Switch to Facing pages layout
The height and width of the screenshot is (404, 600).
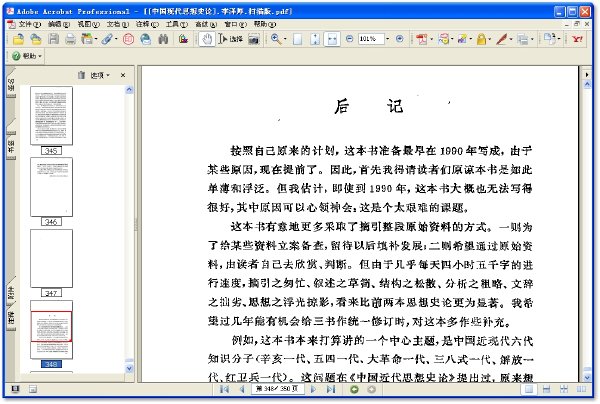point(581,389)
